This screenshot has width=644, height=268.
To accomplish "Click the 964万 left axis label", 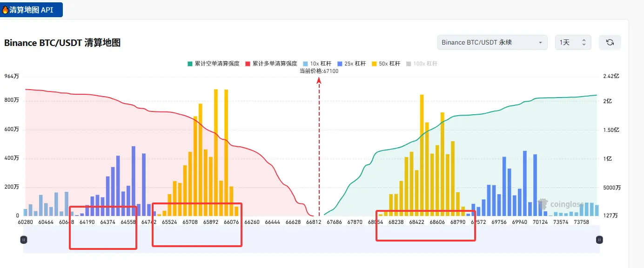I will pyautogui.click(x=12, y=76).
